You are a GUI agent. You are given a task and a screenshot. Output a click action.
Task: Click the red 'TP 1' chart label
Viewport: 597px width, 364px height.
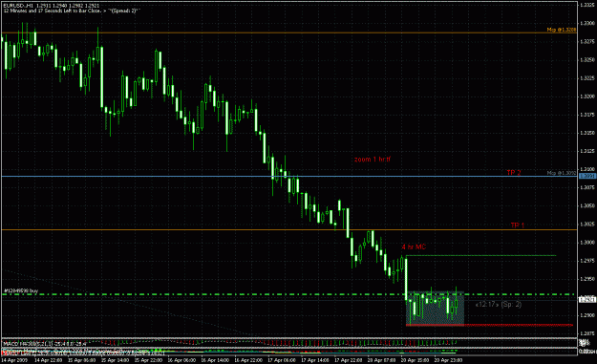click(518, 225)
